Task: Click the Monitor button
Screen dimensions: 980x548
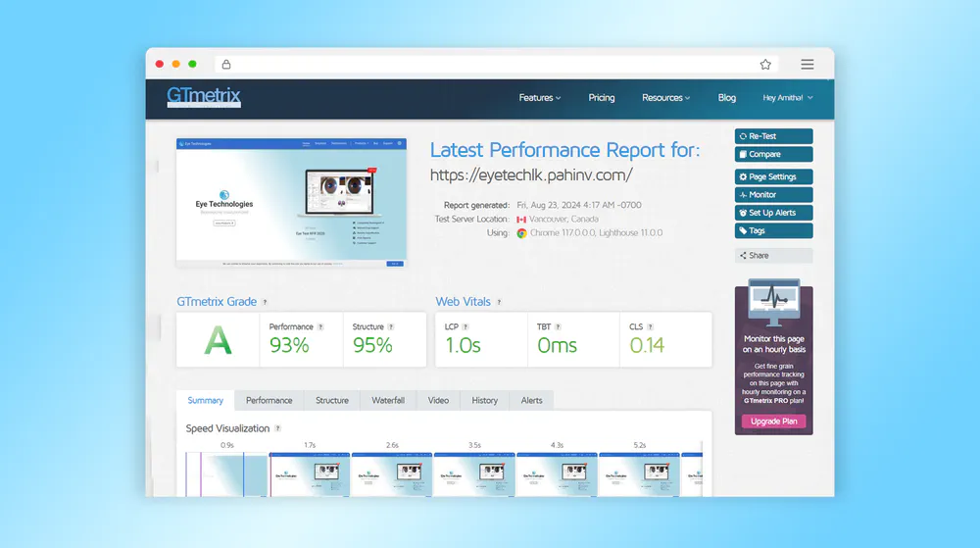Action: [774, 195]
